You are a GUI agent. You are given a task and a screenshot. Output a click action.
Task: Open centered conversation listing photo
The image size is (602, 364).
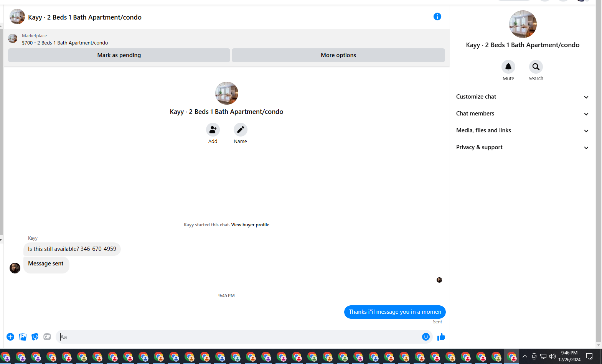[x=226, y=93]
